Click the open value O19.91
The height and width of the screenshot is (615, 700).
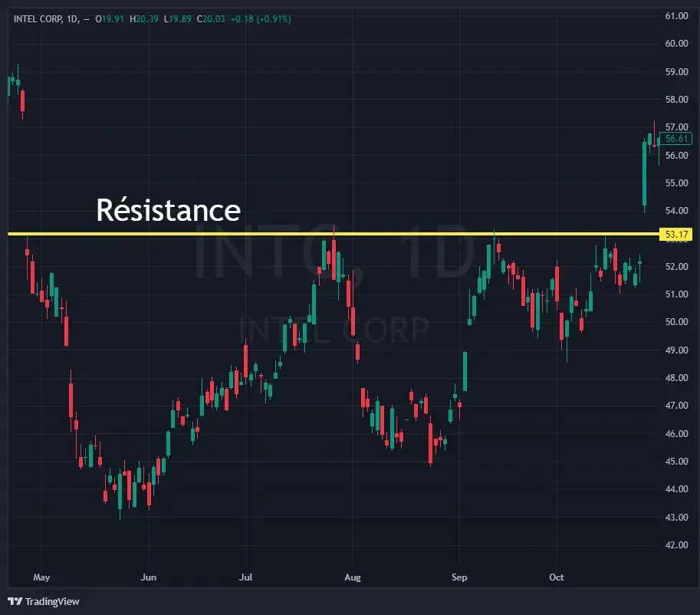point(110,19)
